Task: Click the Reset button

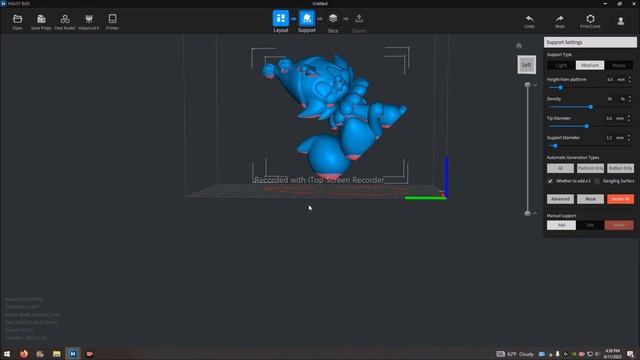Action: 590,199
